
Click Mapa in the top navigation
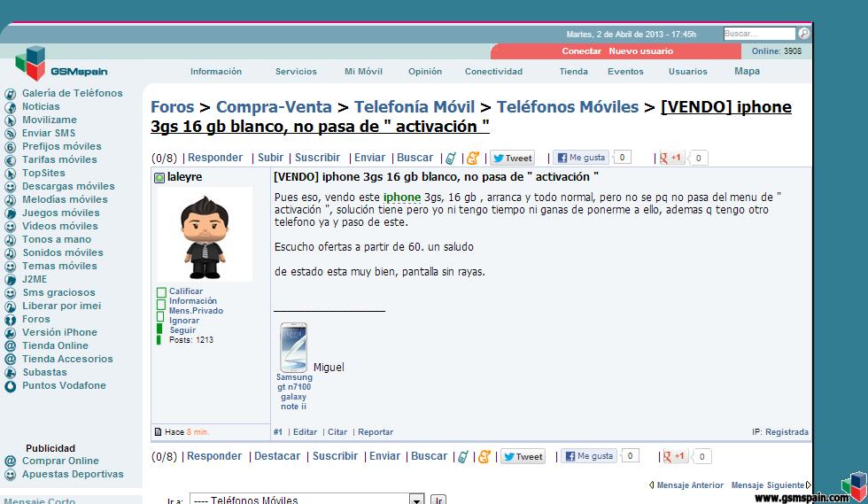pos(747,72)
